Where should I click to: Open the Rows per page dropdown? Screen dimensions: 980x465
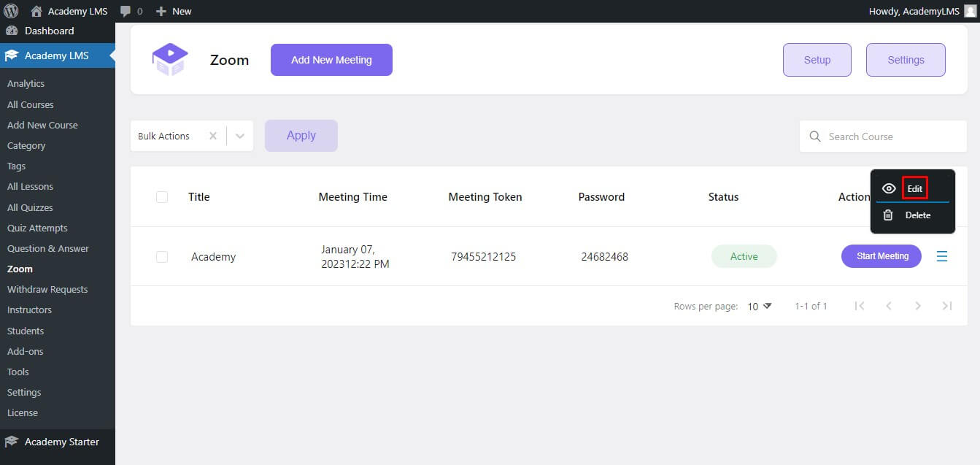[x=757, y=306]
